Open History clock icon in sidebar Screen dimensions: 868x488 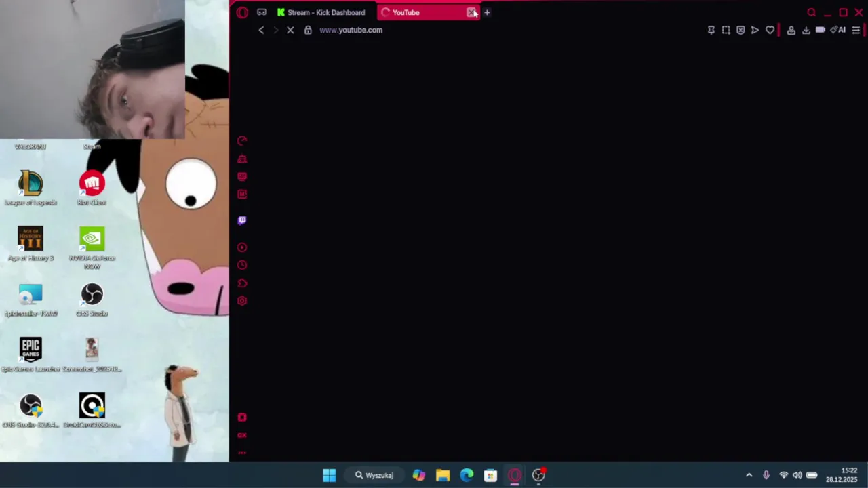pos(242,265)
